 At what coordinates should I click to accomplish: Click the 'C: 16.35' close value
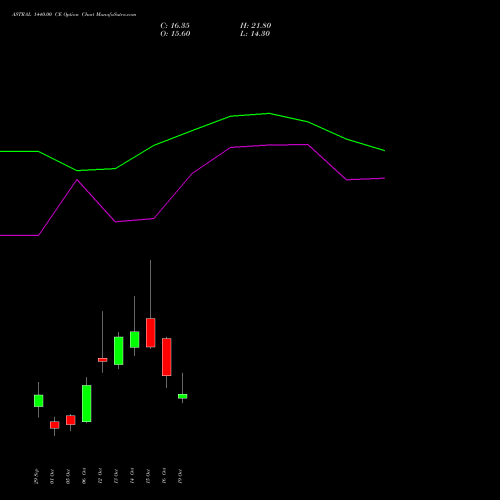coord(175,26)
